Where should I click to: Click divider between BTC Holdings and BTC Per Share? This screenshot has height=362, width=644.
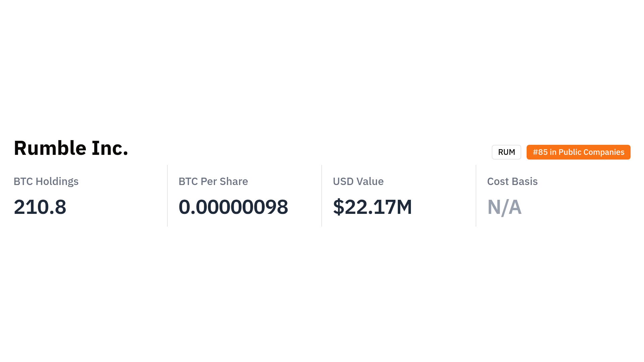coord(167,196)
